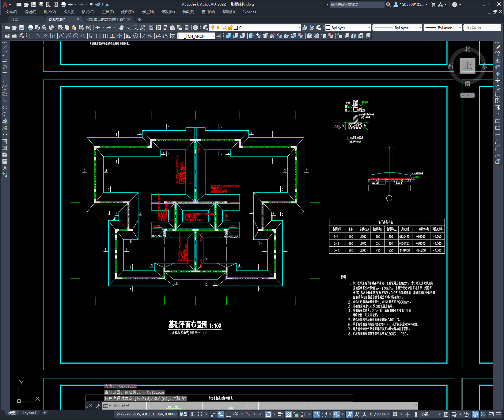
Task: Switch to the Layout1 tab
Action: point(29,413)
